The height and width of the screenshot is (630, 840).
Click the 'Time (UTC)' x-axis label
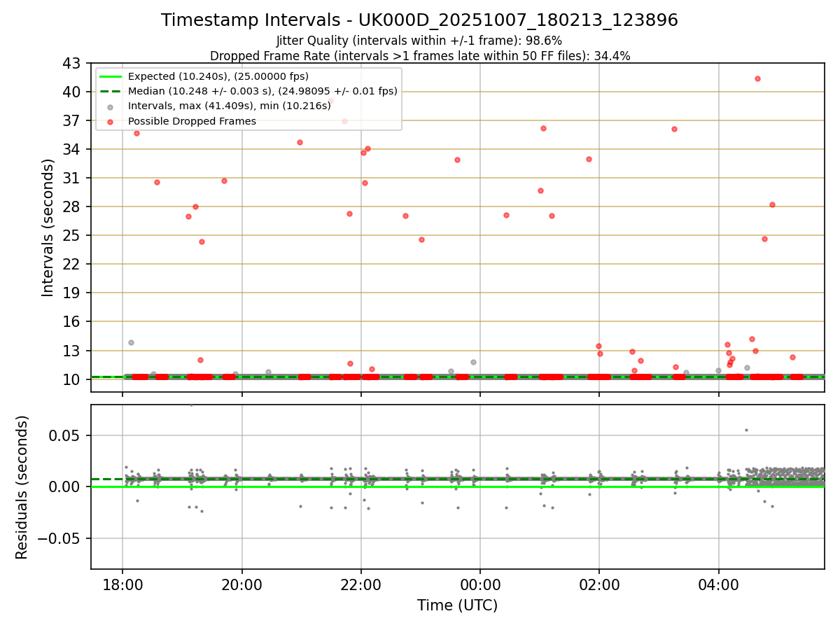click(457, 605)
